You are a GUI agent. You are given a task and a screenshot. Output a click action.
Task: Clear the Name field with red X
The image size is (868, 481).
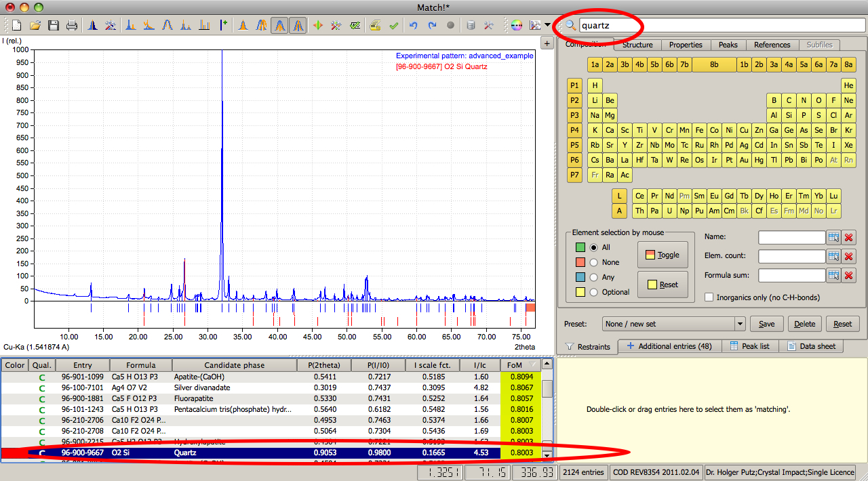(x=849, y=237)
